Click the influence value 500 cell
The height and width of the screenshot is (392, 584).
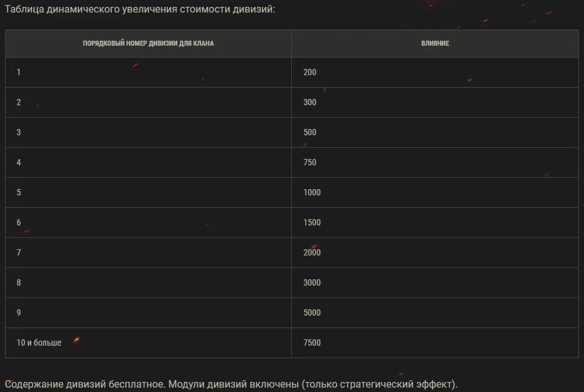[310, 133]
